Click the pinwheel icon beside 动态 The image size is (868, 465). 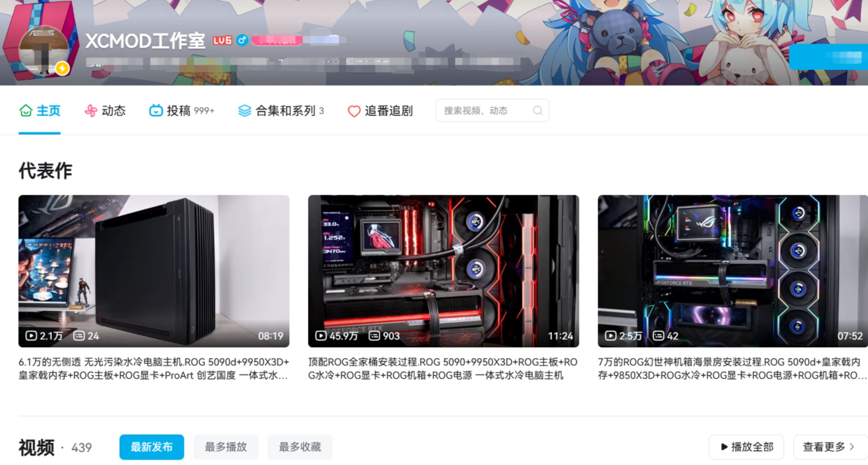pos(91,111)
